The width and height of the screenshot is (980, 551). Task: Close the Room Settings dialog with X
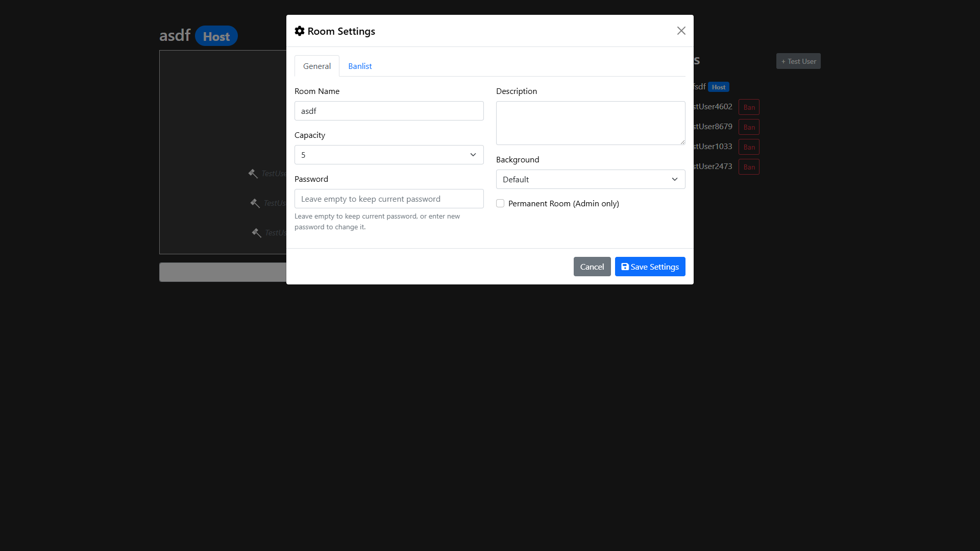tap(681, 31)
